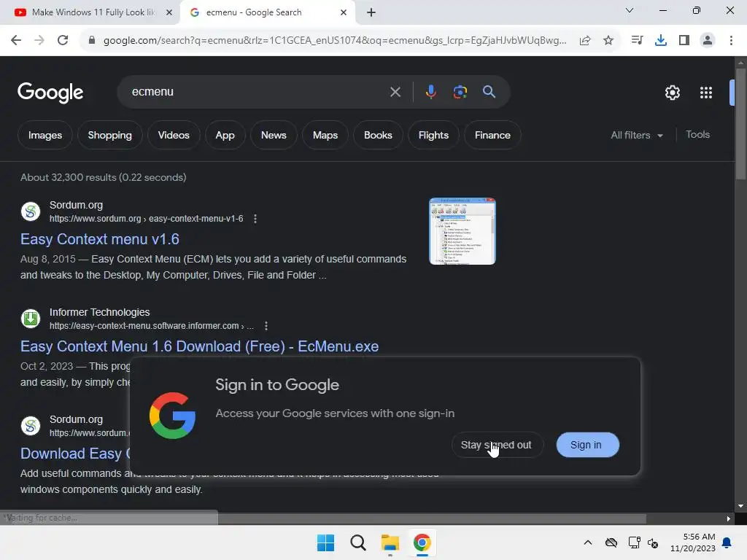747x560 pixels.
Task: Clear the search box with the X icon
Action: pyautogui.click(x=395, y=92)
